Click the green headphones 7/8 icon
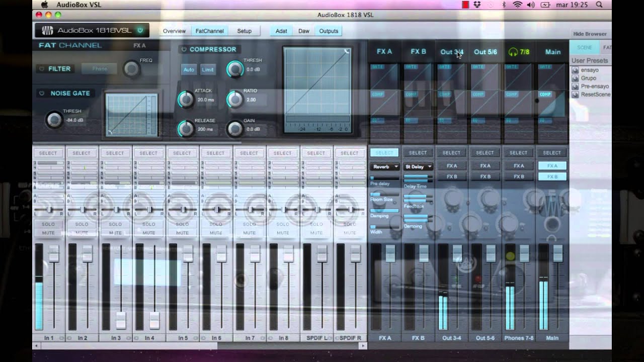This screenshot has width=644, height=362. (513, 52)
